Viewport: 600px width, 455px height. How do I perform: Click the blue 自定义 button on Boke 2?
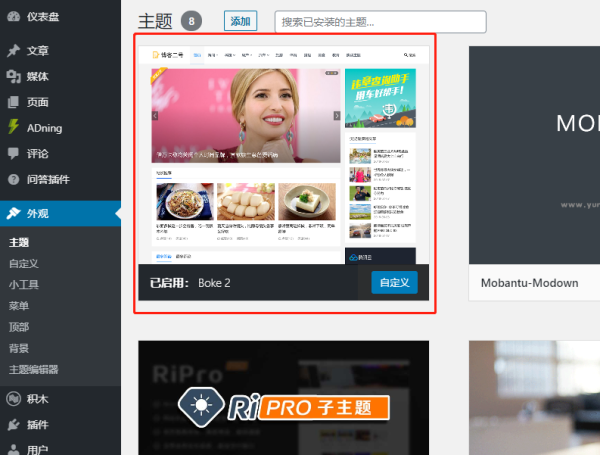pos(394,283)
